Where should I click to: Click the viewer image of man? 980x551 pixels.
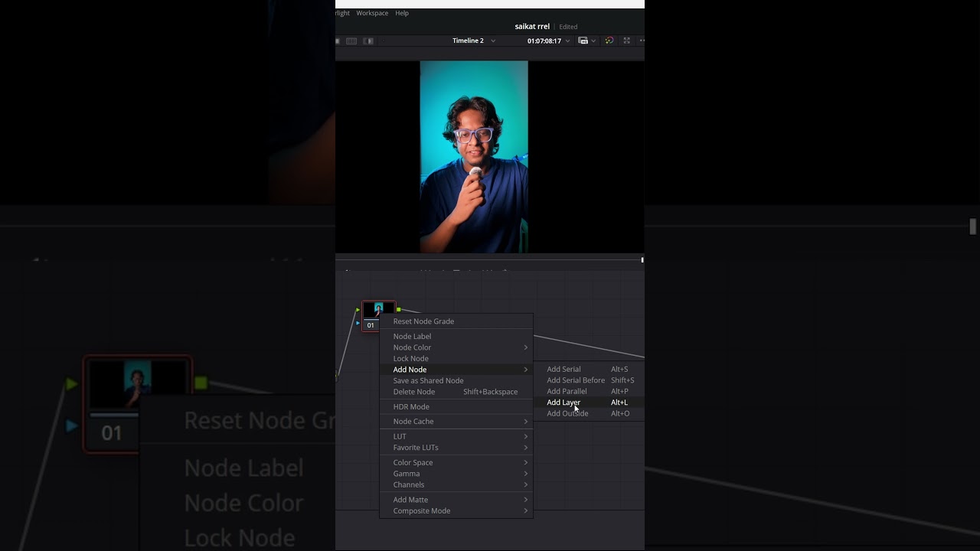(474, 157)
